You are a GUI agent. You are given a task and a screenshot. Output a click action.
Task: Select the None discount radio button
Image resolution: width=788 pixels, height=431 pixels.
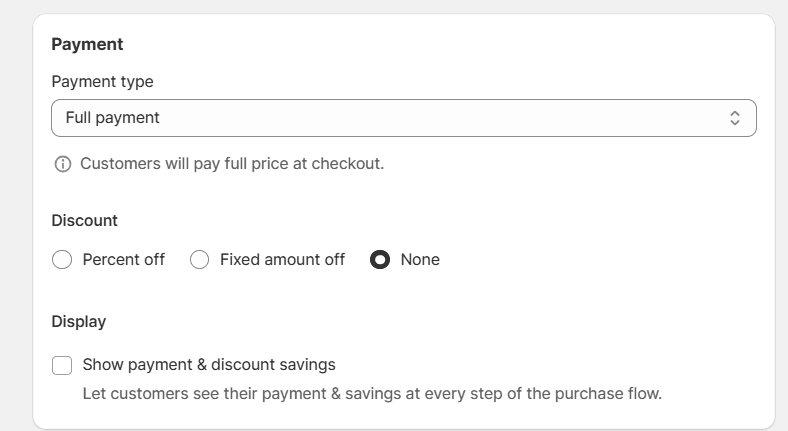coord(380,260)
